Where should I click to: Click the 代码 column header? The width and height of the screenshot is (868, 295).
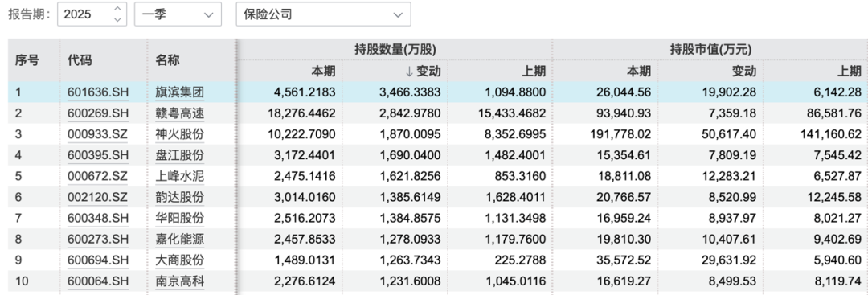80,60
